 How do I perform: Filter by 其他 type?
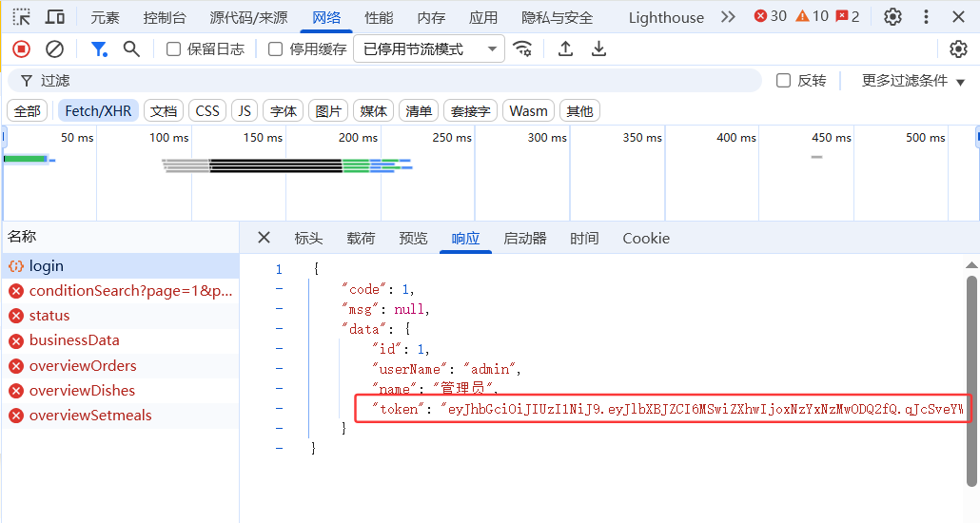click(579, 111)
